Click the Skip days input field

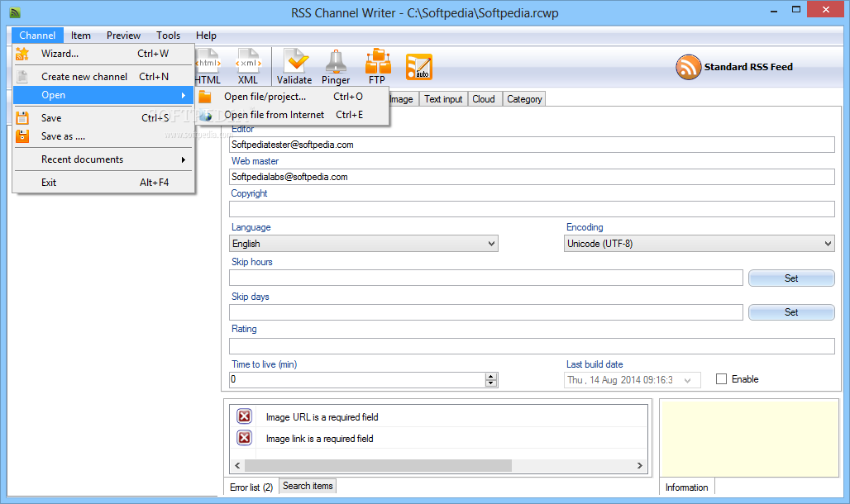(486, 312)
